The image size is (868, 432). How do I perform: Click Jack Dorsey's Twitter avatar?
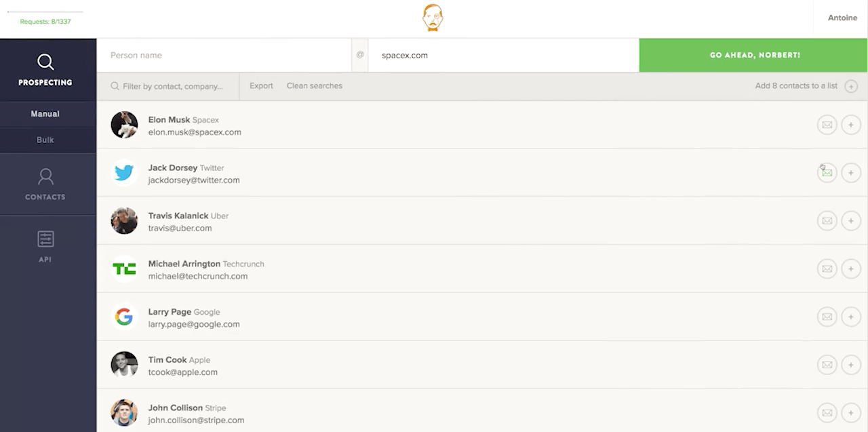tap(124, 173)
